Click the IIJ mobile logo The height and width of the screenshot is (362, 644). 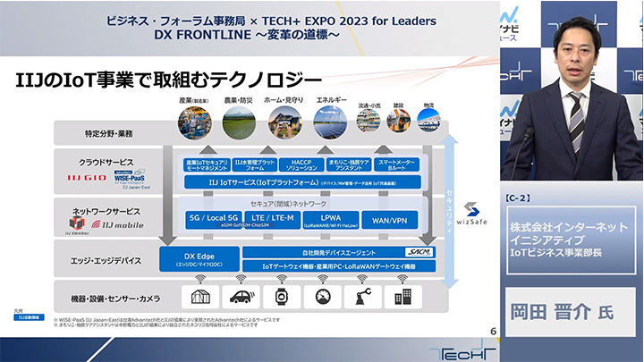[x=117, y=224]
